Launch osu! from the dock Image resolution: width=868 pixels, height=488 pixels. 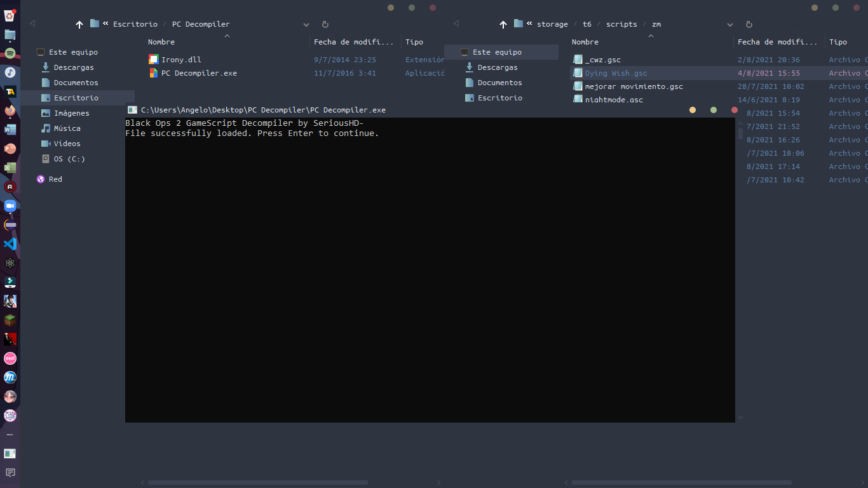[10, 358]
